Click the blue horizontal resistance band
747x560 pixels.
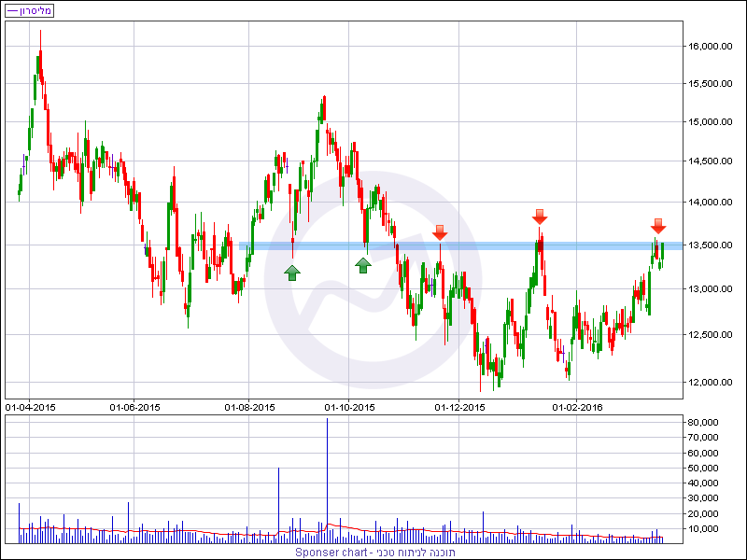[x=560, y=245]
